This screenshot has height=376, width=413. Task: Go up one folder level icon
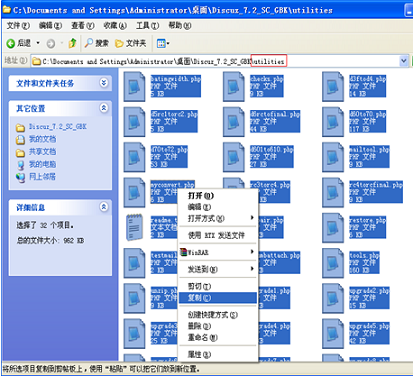tap(72, 43)
